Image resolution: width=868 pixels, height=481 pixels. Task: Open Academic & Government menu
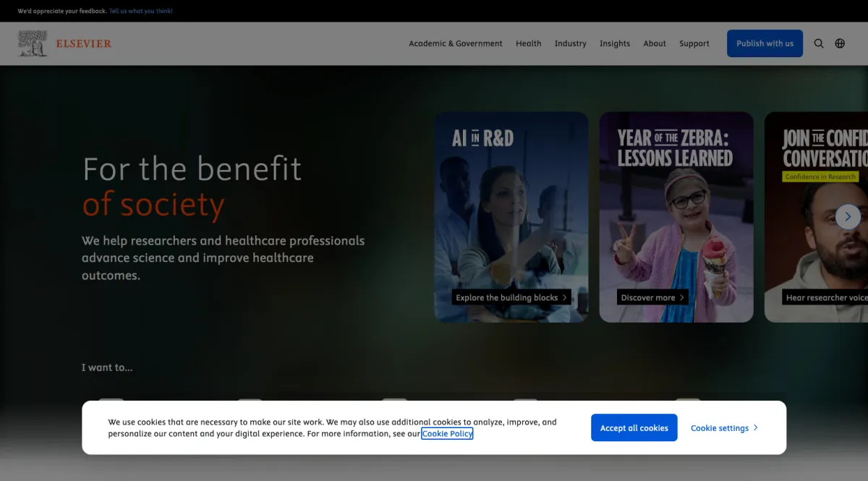456,43
